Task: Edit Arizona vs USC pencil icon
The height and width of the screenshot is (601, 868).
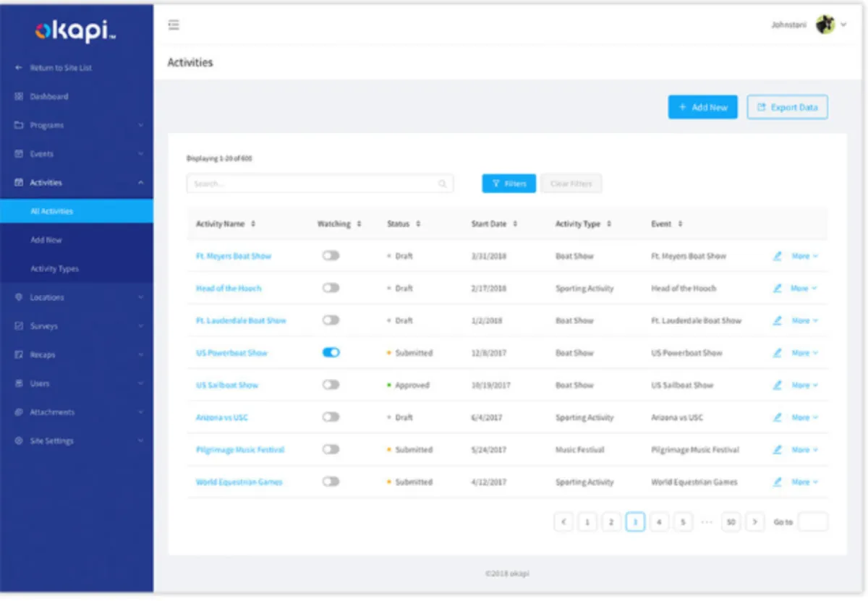Action: (x=778, y=417)
